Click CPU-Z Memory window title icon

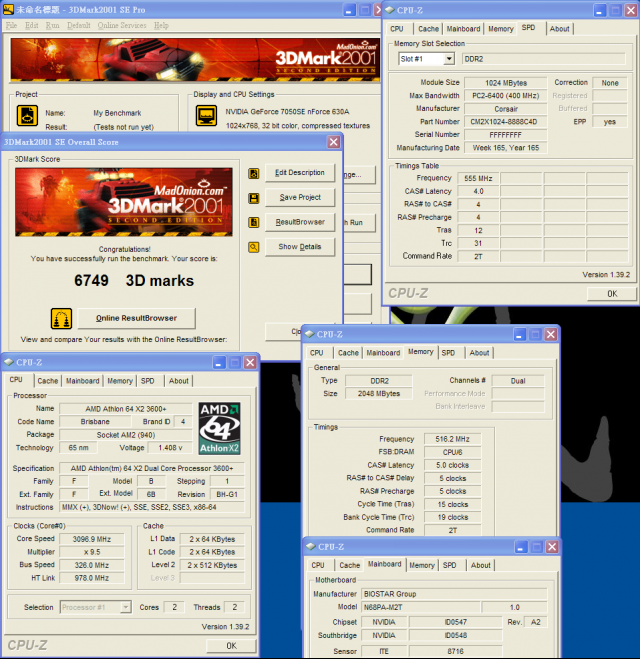point(310,334)
